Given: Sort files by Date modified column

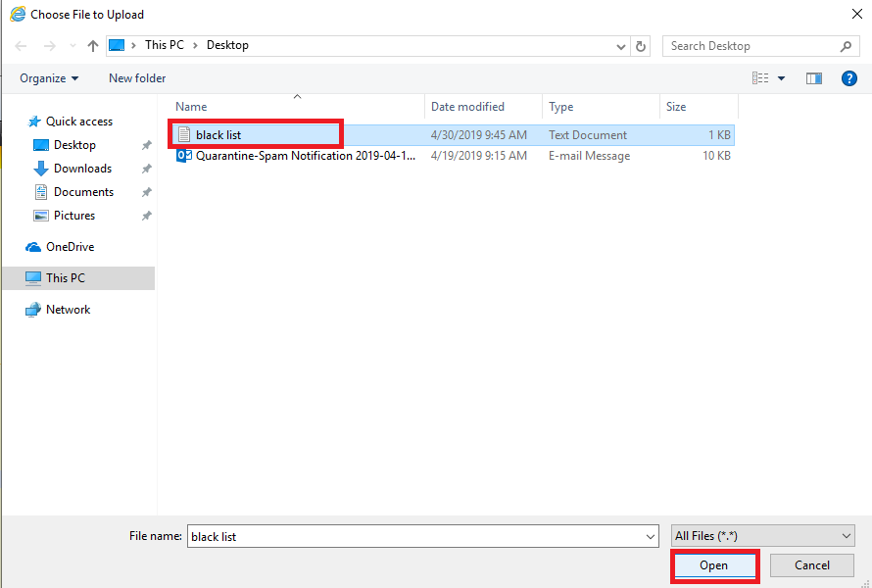Looking at the screenshot, I should tap(468, 107).
